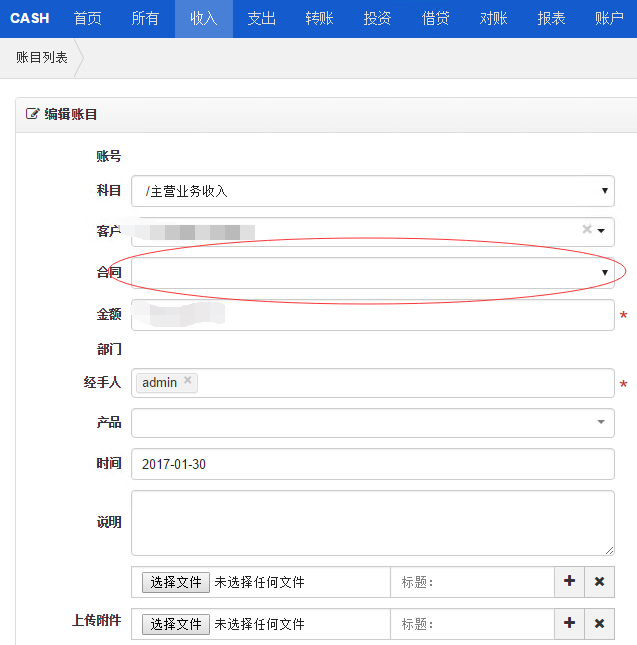Click the edit icon beside 编辑账目

point(32,114)
